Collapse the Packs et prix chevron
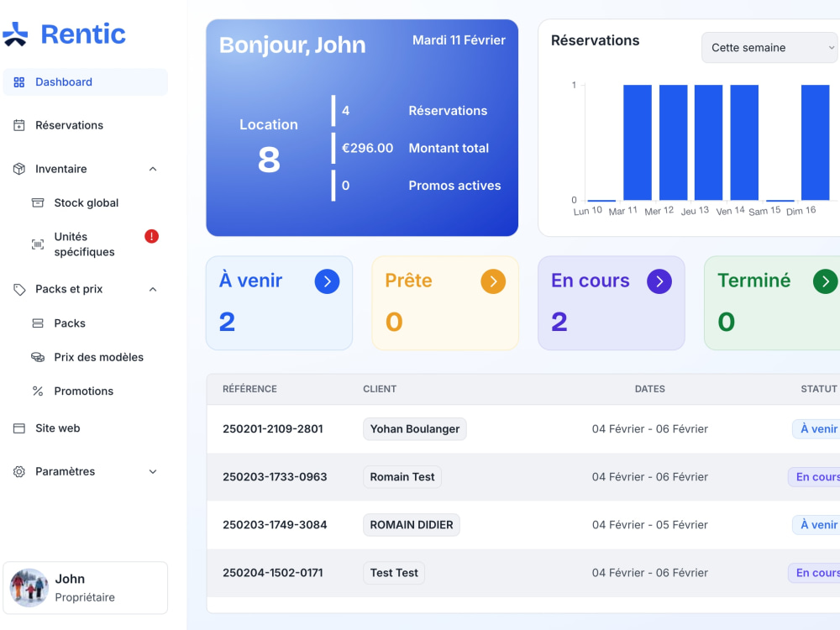 click(153, 289)
